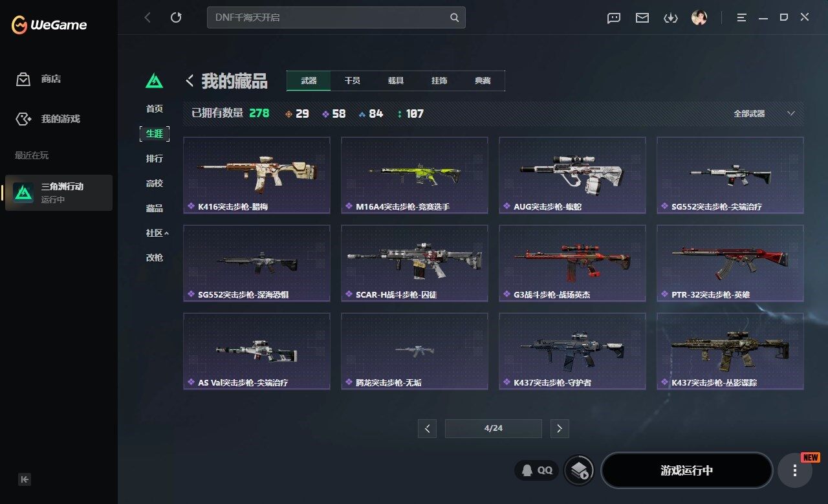
Task: Go back using arrow beside 我的藏品
Action: 190,81
